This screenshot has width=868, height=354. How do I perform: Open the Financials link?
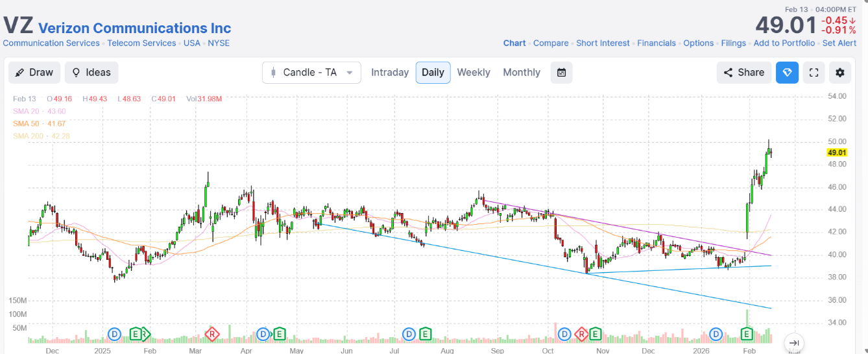tap(657, 43)
